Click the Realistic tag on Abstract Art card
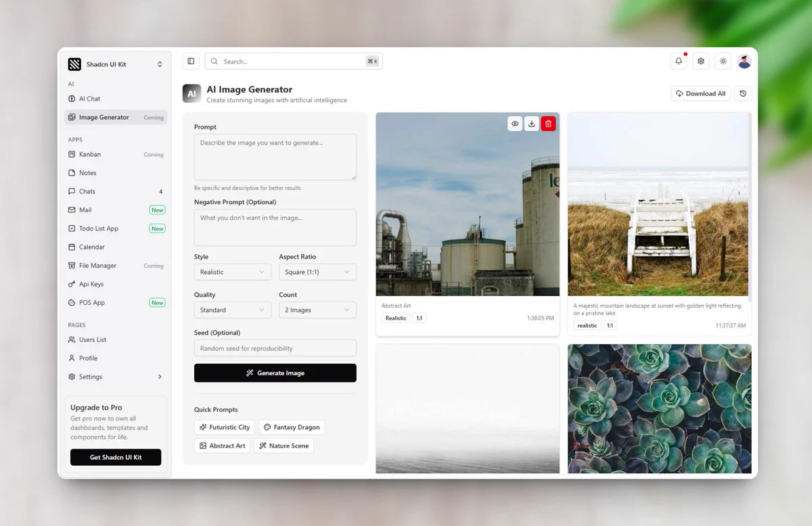 (396, 318)
